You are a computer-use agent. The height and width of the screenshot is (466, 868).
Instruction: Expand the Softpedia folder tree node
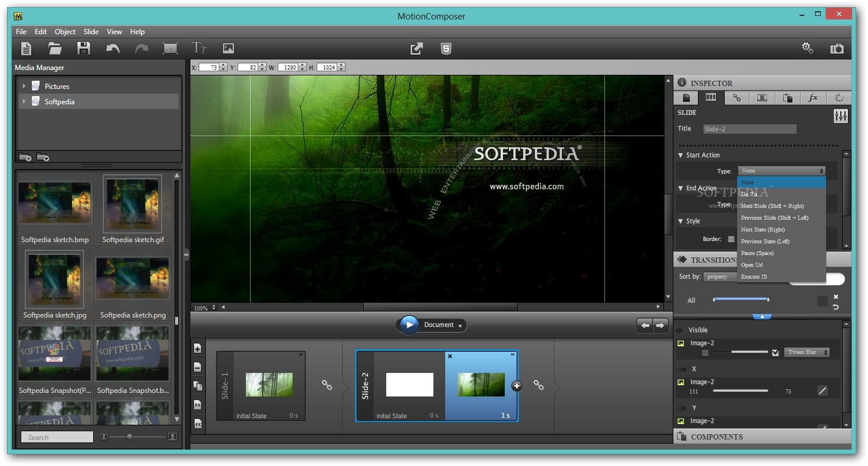point(24,102)
